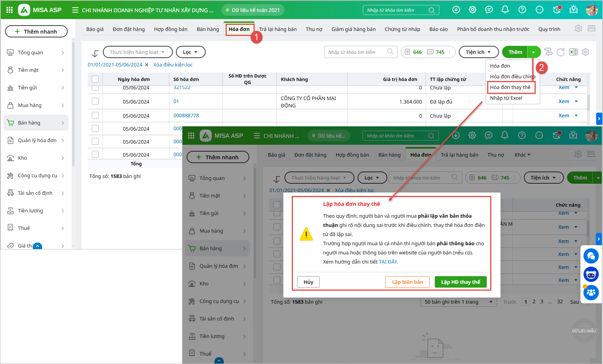Image resolution: width=603 pixels, height=364 pixels.
Task: Select Hóa đơn điều chỉnh menu option
Action: (x=512, y=76)
